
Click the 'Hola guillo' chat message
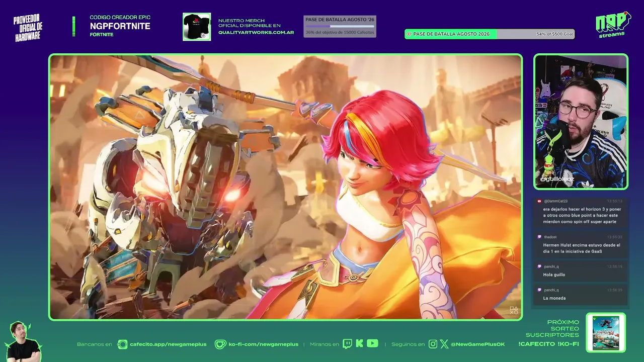point(554,275)
